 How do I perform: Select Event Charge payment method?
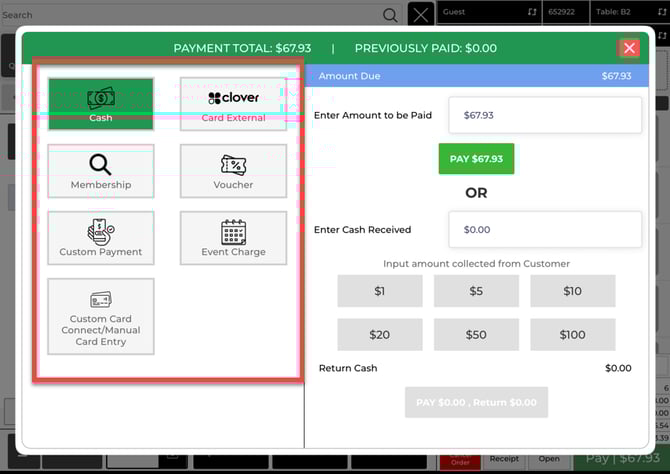233,238
